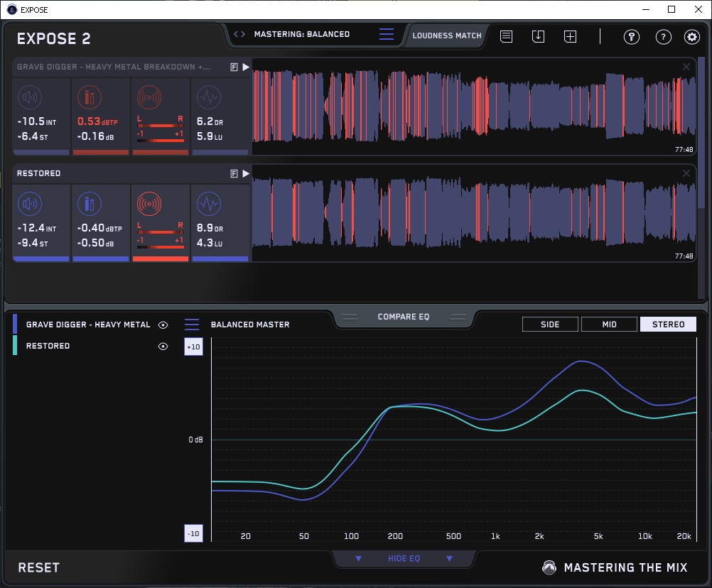Image resolution: width=712 pixels, height=588 pixels.
Task: Remove the Restored track with X
Action: pyautogui.click(x=686, y=173)
